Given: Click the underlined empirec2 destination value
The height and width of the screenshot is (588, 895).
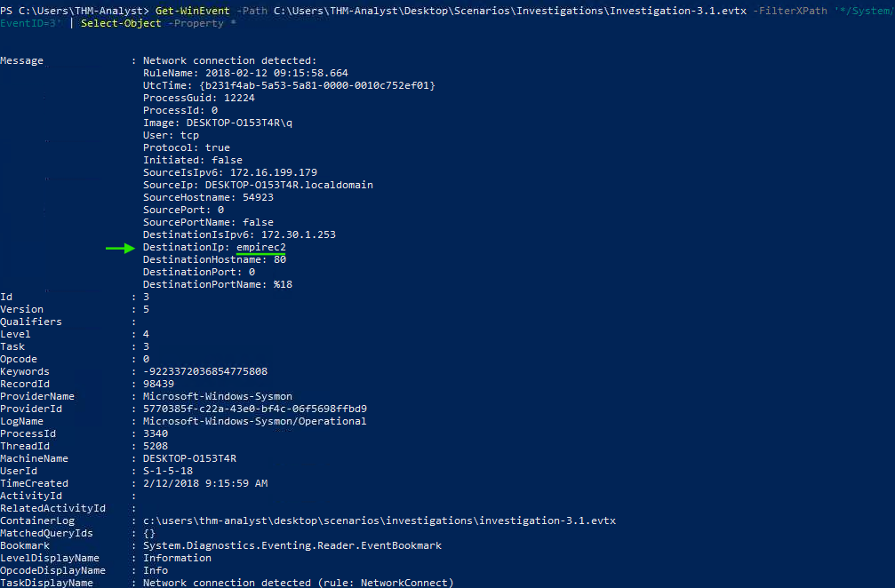Looking at the screenshot, I should tap(260, 248).
